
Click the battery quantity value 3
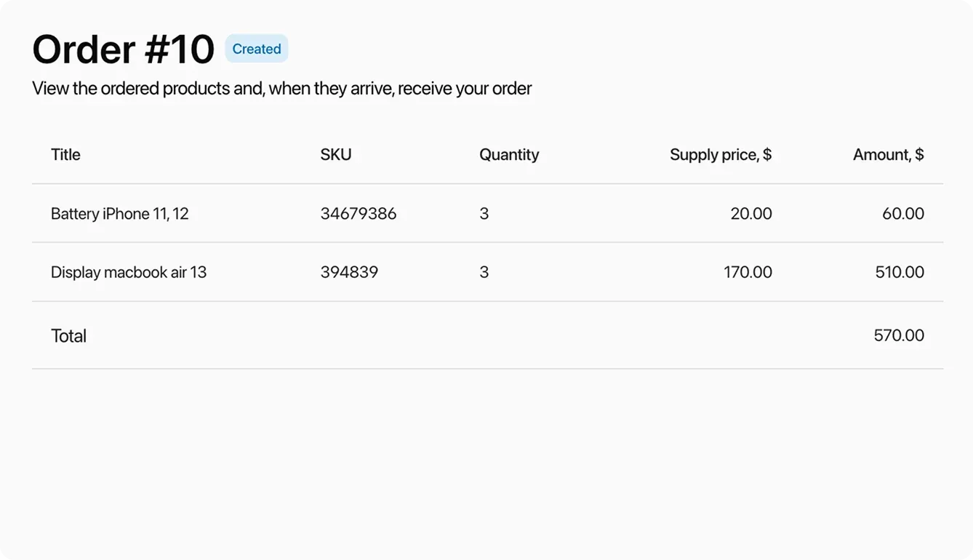pos(484,213)
